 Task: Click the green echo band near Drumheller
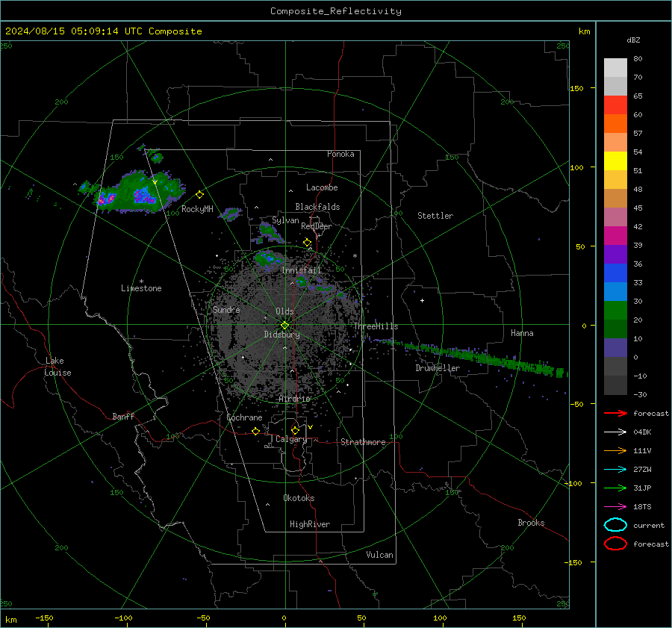pyautogui.click(x=471, y=356)
